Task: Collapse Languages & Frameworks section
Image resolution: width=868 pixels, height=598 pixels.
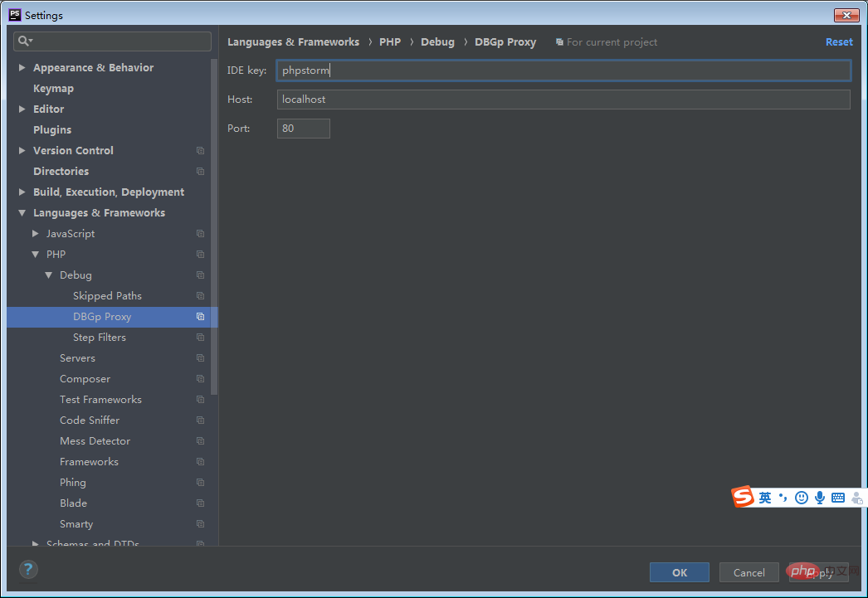Action: [22, 213]
